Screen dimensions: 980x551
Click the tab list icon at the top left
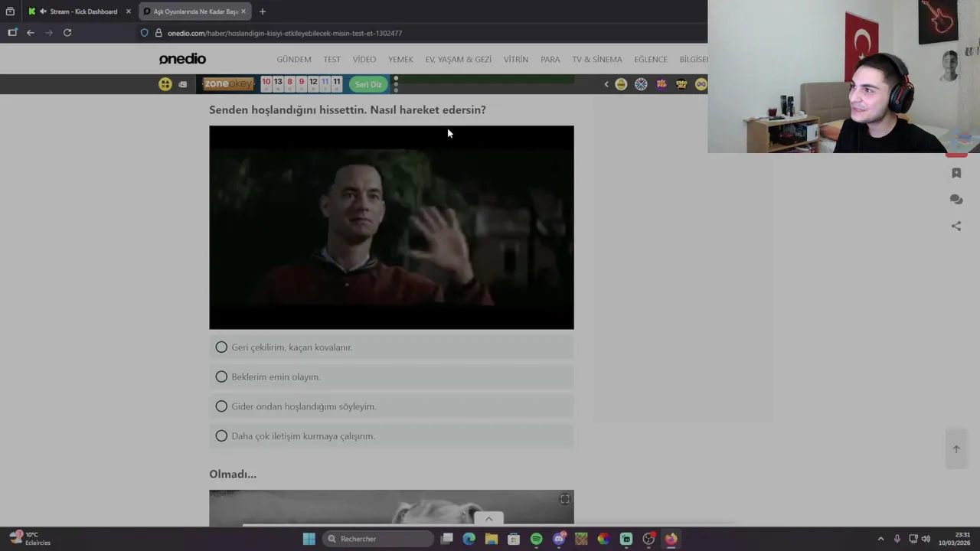click(10, 11)
